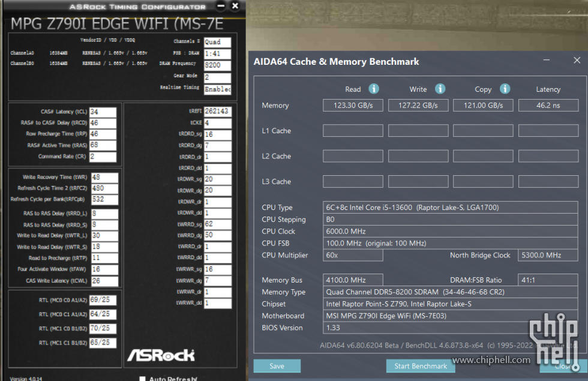This screenshot has width=588, height=381.
Task: Close the ASRock Timing Configurator window
Action: click(235, 5)
